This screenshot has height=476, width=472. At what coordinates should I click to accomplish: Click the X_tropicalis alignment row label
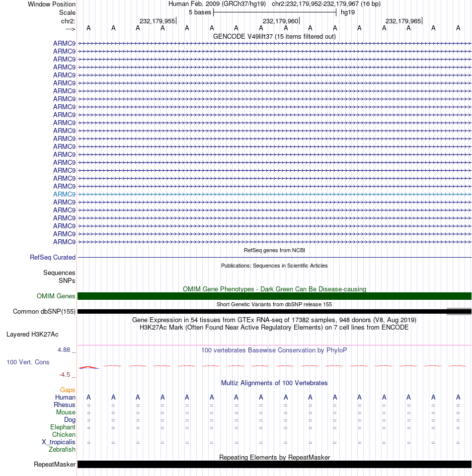coord(58,442)
